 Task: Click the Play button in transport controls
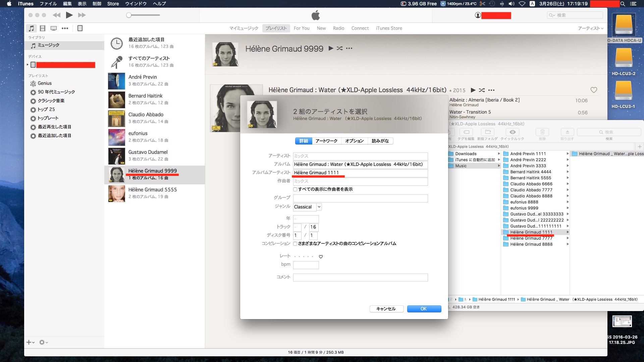coord(69,15)
